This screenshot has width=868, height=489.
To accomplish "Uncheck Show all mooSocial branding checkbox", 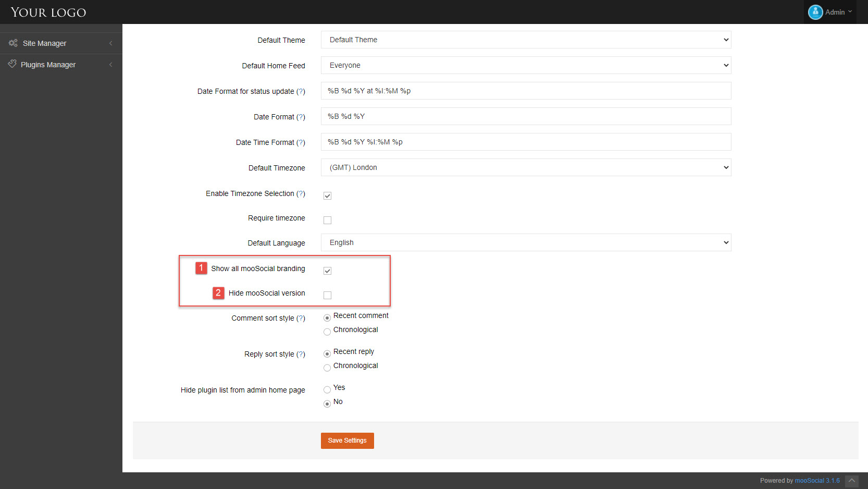I will pos(327,271).
